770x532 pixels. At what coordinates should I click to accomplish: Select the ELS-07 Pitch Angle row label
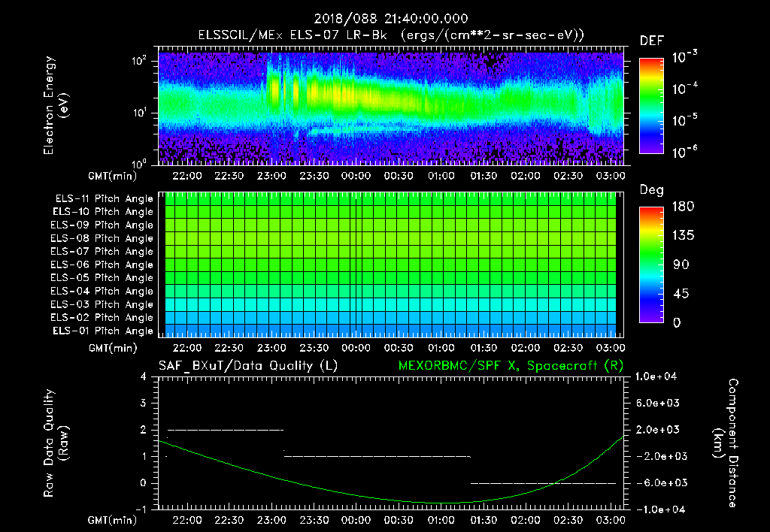102,252
